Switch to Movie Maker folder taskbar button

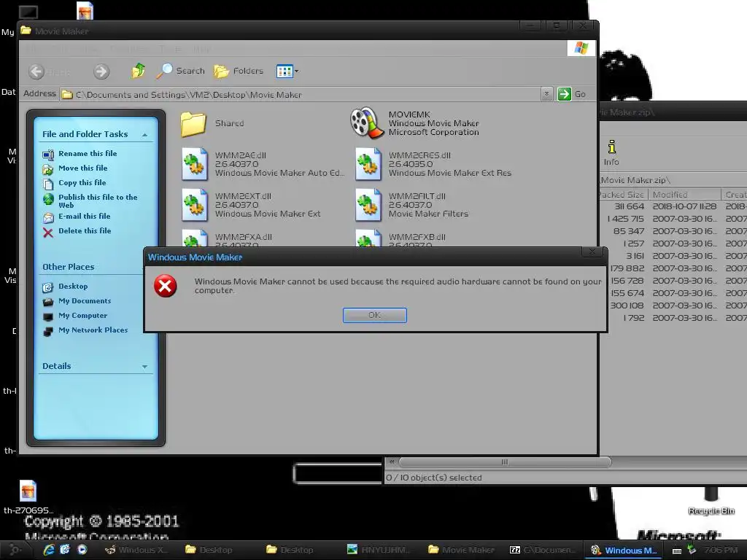tap(462, 550)
